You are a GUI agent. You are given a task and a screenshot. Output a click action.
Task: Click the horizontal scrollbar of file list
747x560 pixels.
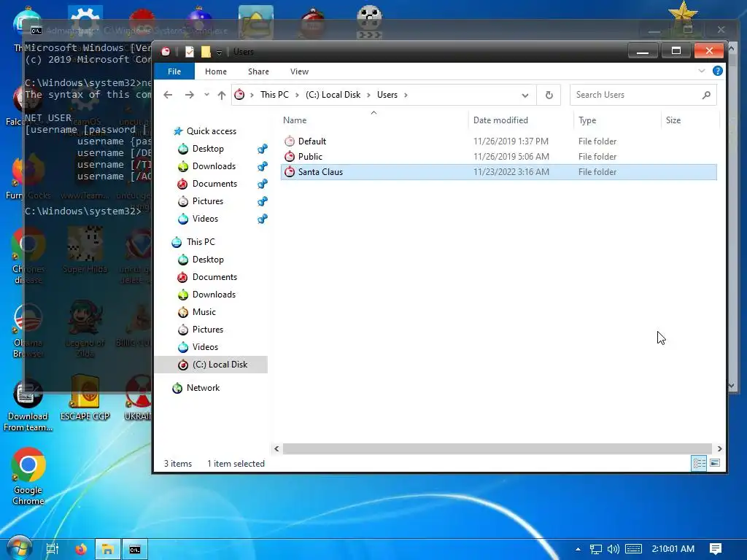(498, 448)
